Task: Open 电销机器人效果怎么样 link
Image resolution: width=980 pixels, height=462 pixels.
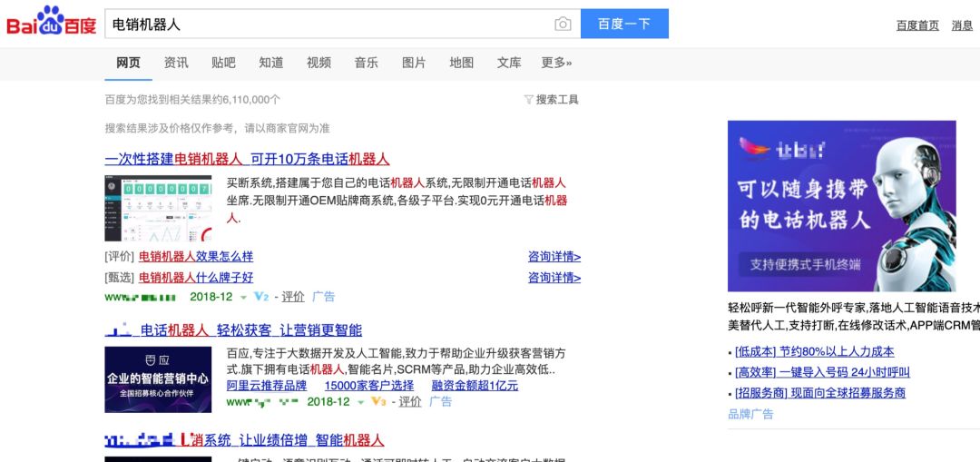Action: (196, 256)
